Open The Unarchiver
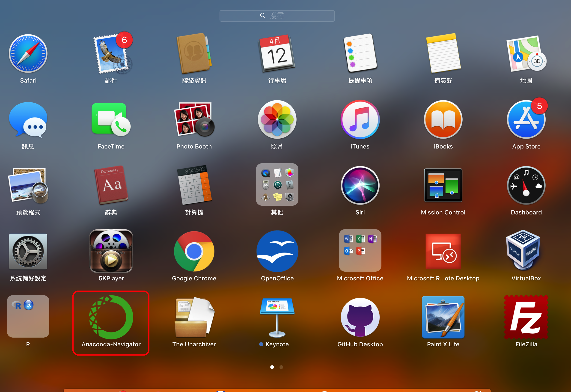The width and height of the screenshot is (571, 392). tap(194, 317)
